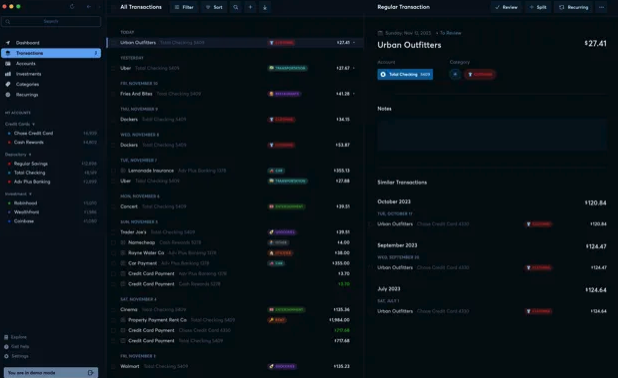The height and width of the screenshot is (378, 618).
Task: Click the exit demo mode icon
Action: (x=91, y=372)
